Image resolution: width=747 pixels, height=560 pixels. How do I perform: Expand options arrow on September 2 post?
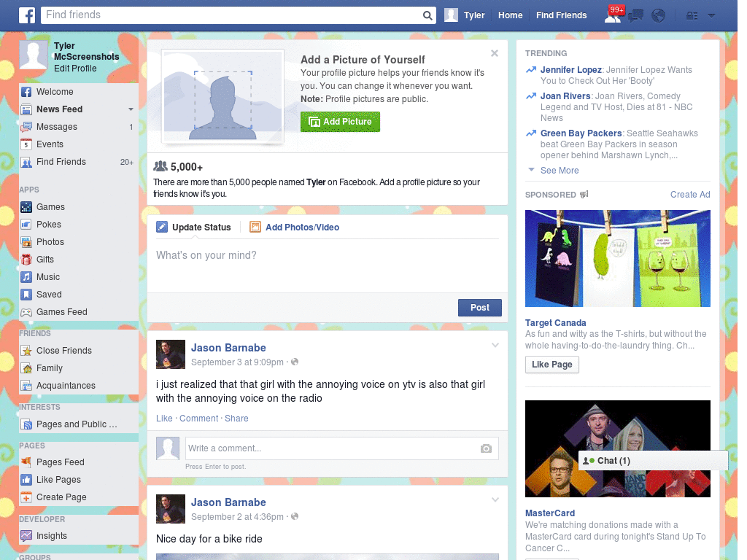pyautogui.click(x=495, y=500)
